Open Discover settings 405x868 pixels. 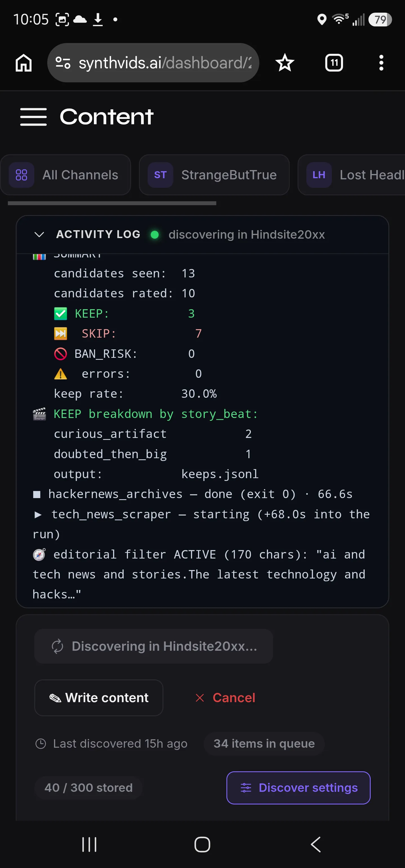pos(298,788)
